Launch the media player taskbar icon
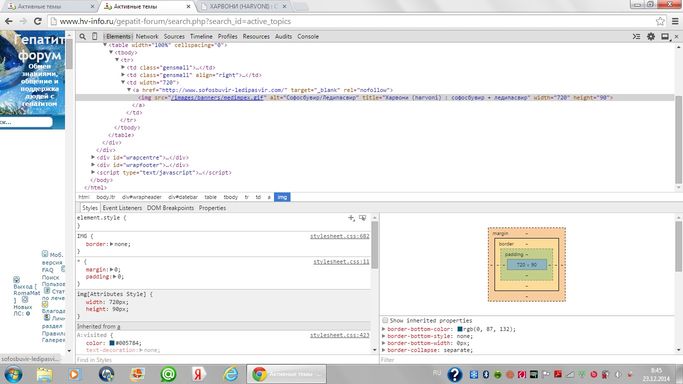Screen dimensions: 683x384 (74, 374)
